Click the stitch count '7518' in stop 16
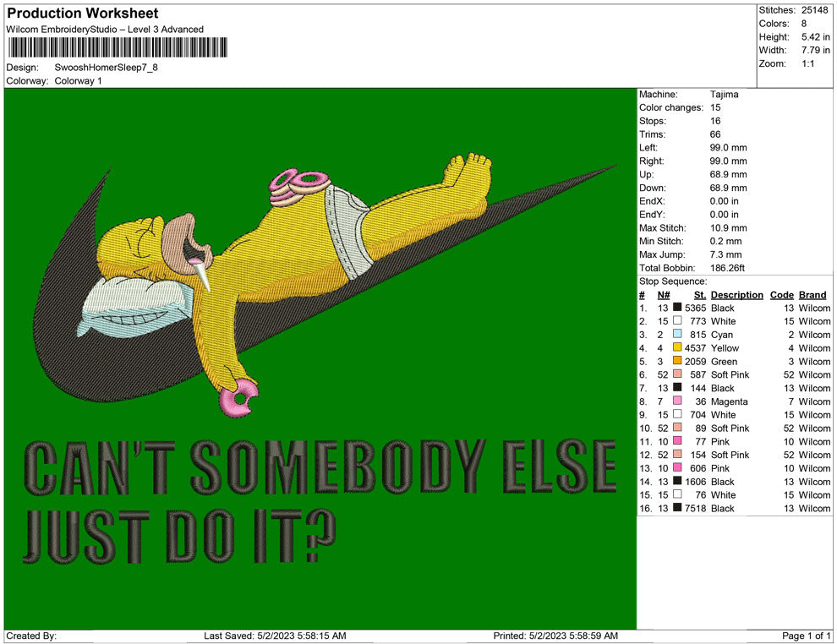Screen dimensions: 837x644 696,508
